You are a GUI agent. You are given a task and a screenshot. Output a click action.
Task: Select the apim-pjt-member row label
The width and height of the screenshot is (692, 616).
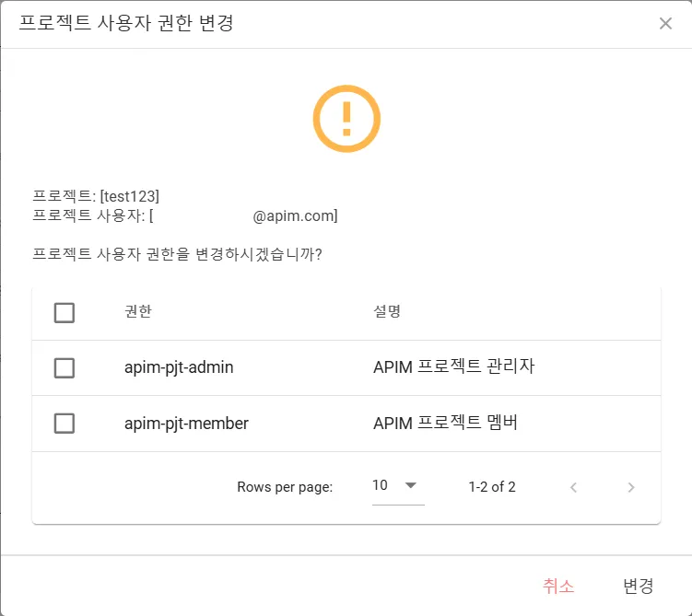tap(186, 424)
